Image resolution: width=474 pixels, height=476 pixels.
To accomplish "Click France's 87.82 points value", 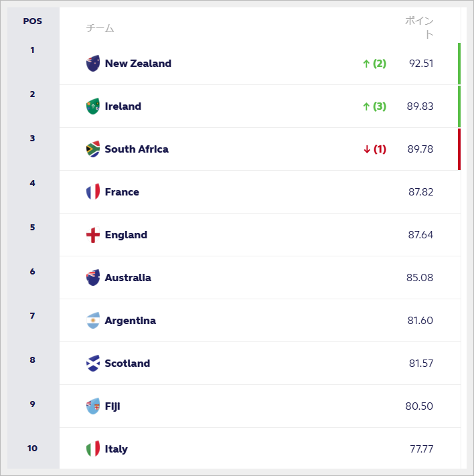I will [420, 192].
